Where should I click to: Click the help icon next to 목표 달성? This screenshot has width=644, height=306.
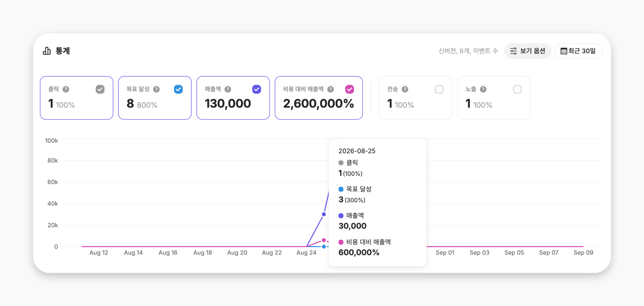click(x=156, y=89)
